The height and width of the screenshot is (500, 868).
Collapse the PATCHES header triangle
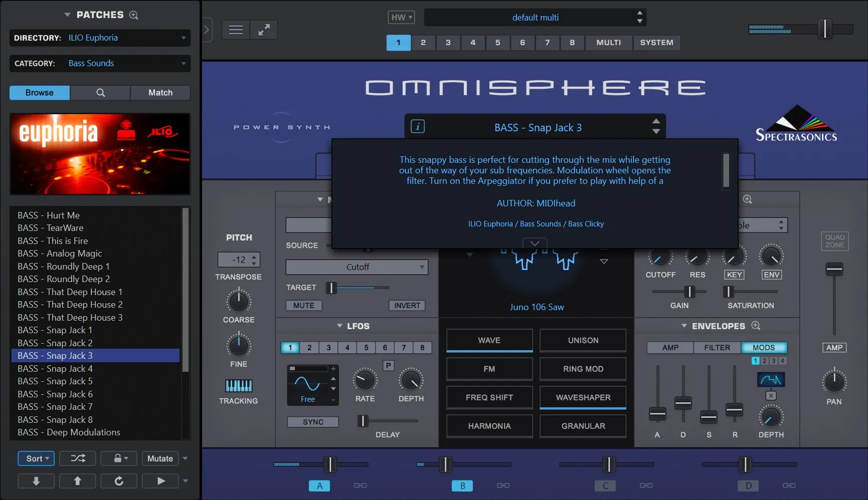tap(67, 15)
